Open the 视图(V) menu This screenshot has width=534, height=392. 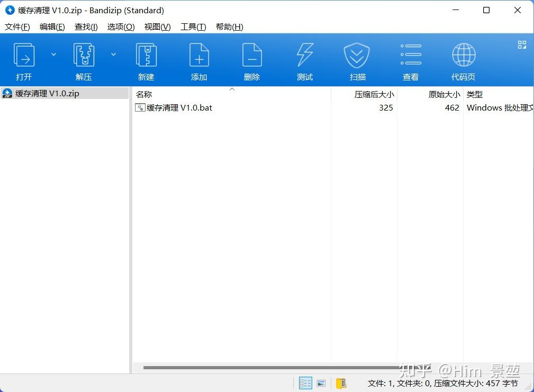[157, 27]
